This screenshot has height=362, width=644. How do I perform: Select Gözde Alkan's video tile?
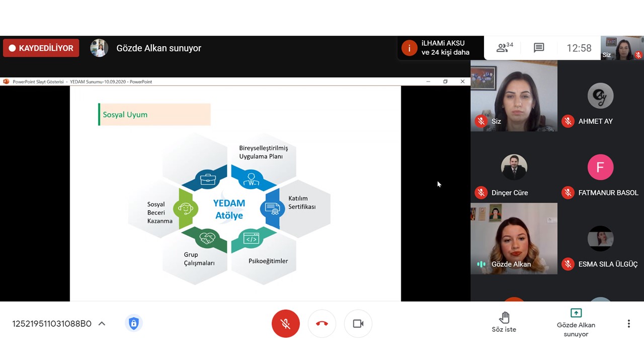tap(514, 238)
